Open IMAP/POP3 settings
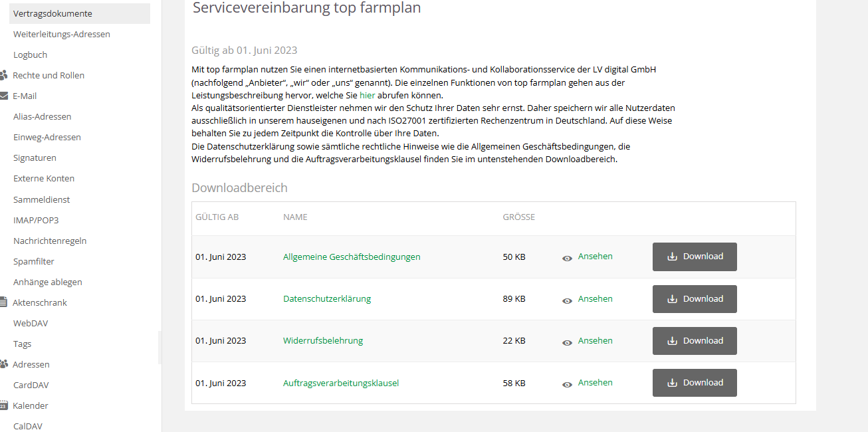Viewport: 868px width, 432px height. point(36,220)
